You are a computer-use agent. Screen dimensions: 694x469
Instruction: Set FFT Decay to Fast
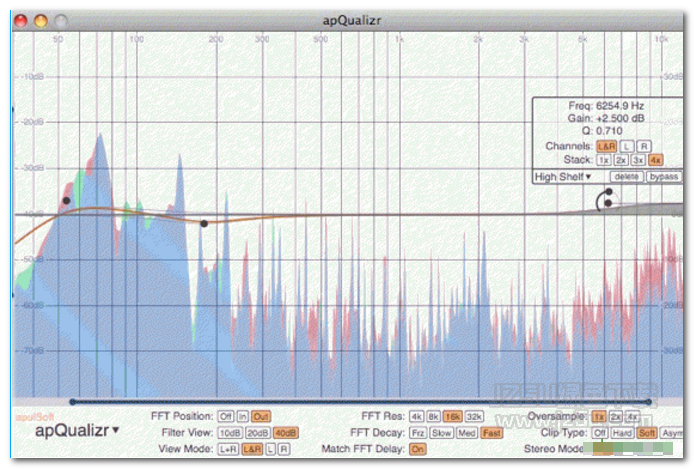click(492, 433)
